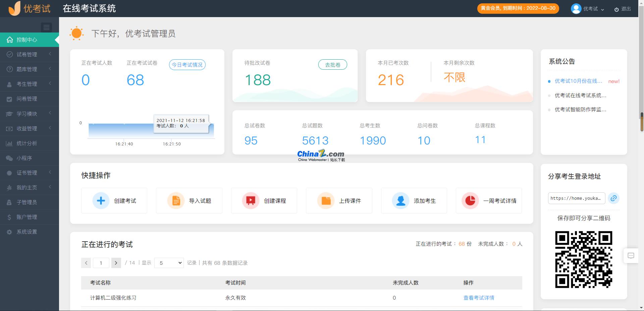Open 问卷管理 menu item
Viewport: 644px width, 311px height.
(30, 99)
